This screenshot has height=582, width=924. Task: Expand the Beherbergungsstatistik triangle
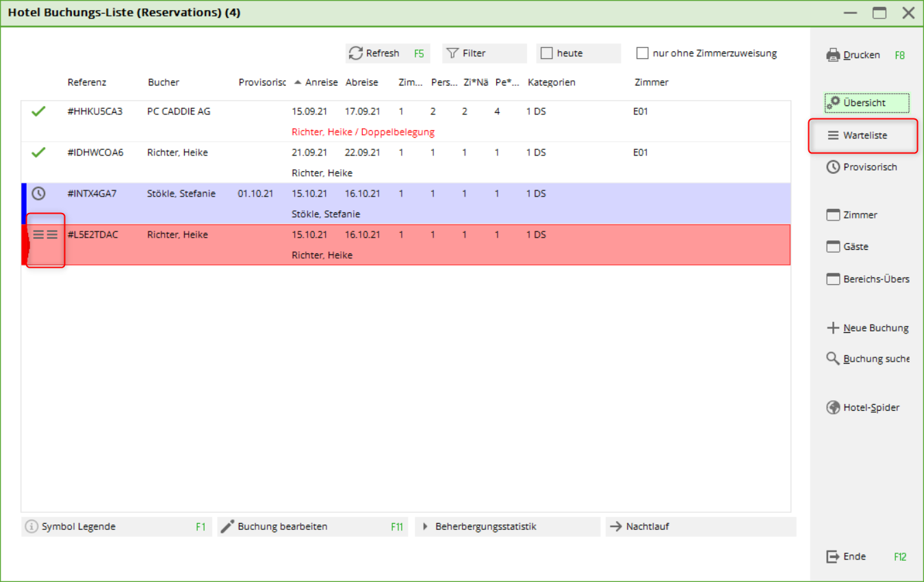click(x=425, y=527)
